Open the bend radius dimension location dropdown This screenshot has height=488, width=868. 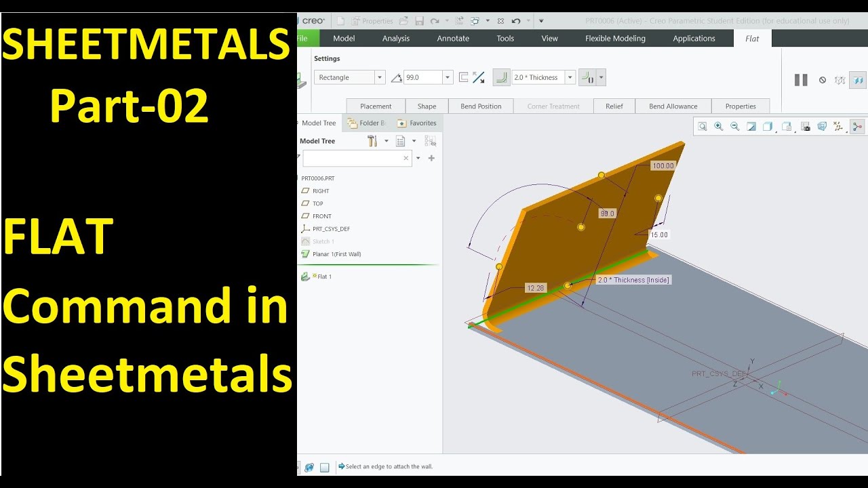click(x=601, y=77)
